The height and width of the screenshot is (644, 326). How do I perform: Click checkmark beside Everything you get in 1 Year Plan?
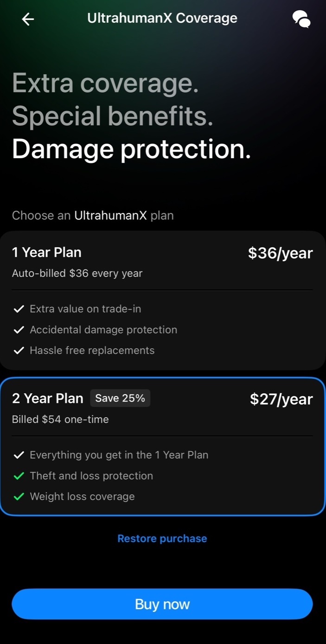pos(19,455)
